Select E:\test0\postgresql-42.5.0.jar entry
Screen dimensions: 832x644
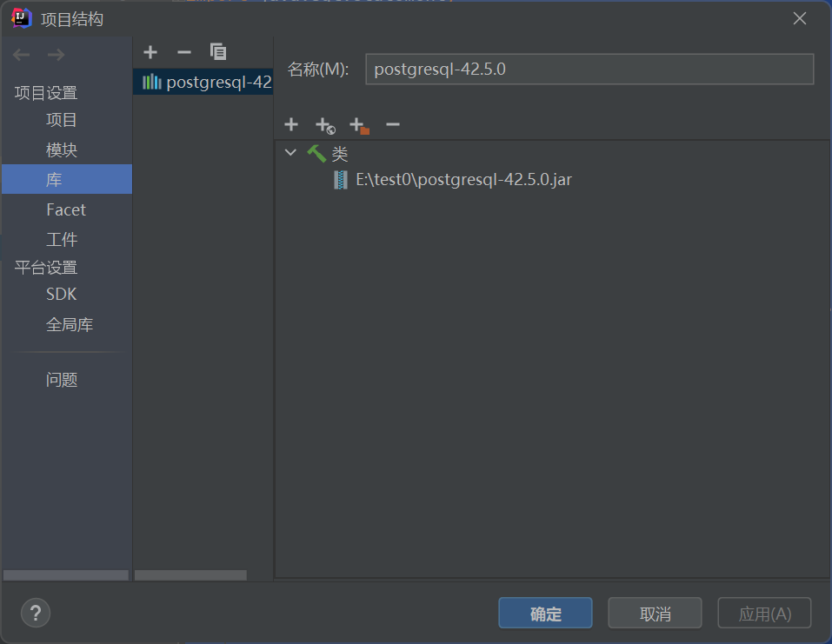(463, 180)
